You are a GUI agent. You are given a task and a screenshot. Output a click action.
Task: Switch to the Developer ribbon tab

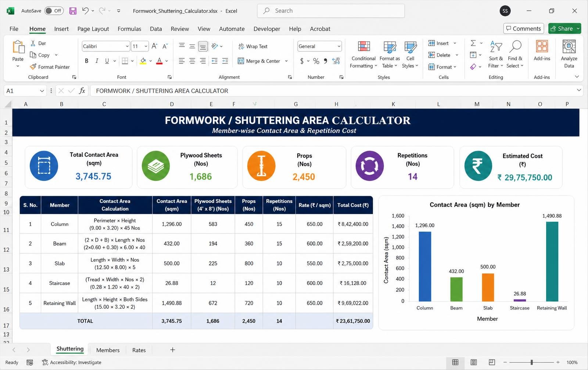[267, 29]
